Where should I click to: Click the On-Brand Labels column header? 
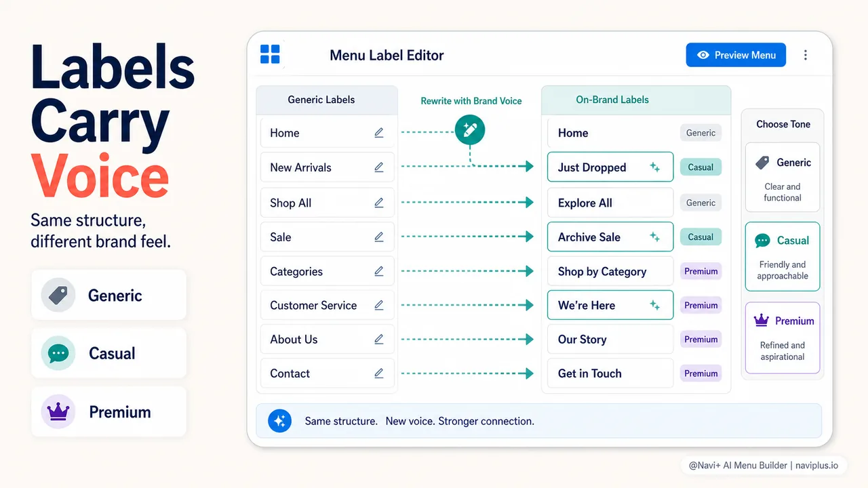(636, 100)
